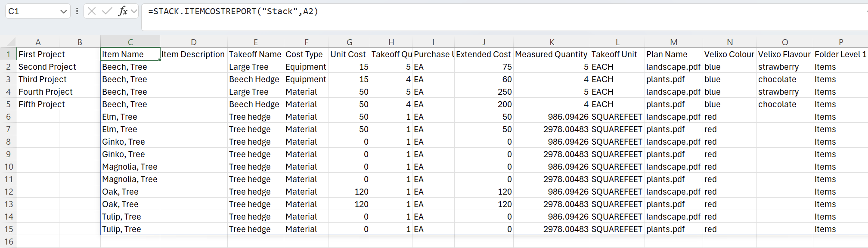The image size is (868, 248).
Task: Select the Measured Quantity header cell
Action: click(552, 54)
